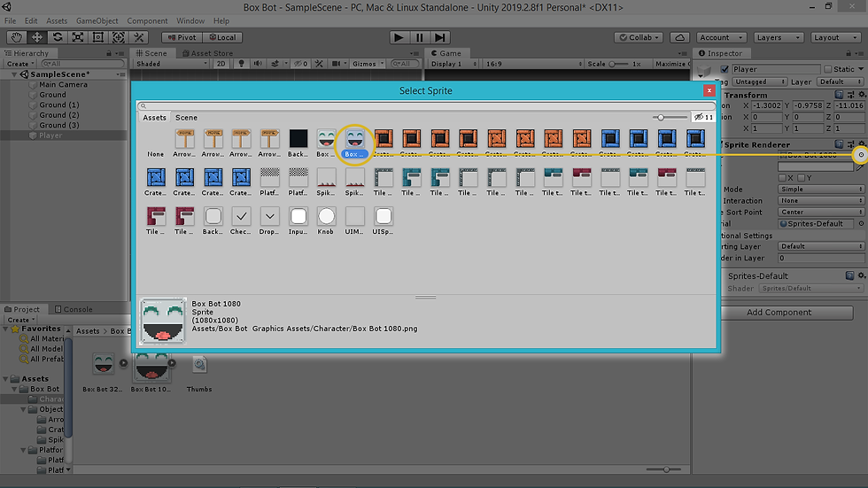Click the Pause button
This screenshot has height=488, width=868.
point(419,37)
